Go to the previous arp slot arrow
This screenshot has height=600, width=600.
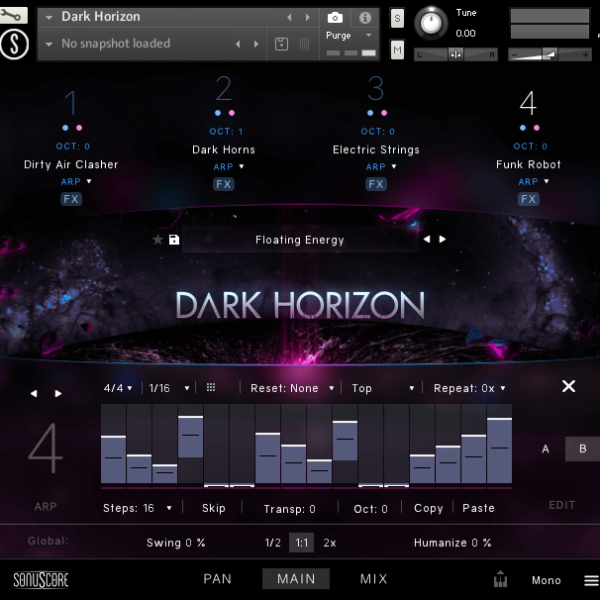pyautogui.click(x=34, y=393)
